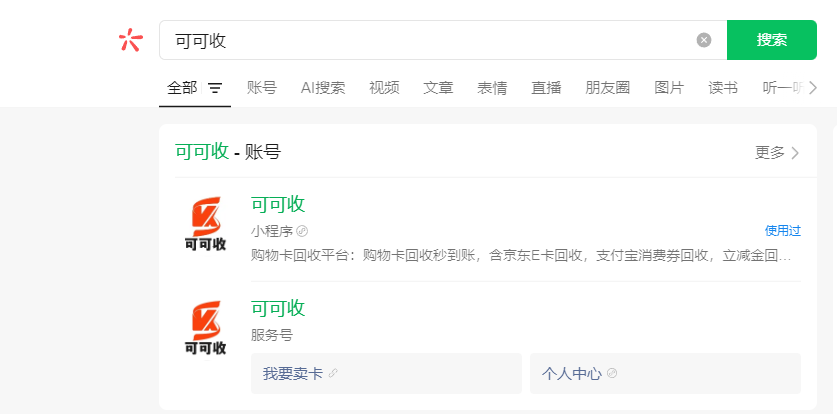Switch to the AI搜索 tab
The image size is (837, 414).
point(323,88)
